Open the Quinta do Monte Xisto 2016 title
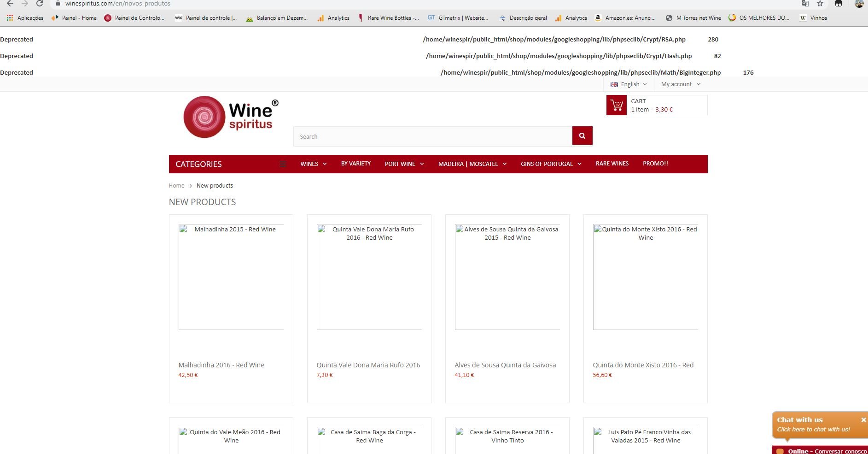Viewport: 868px width, 454px height. pyautogui.click(x=643, y=365)
